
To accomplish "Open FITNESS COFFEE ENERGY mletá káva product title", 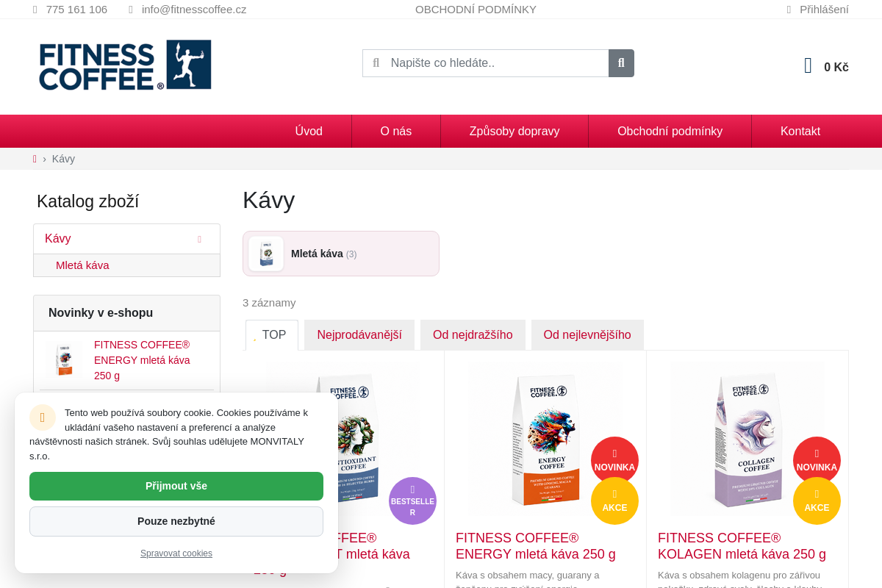I will click(536, 546).
